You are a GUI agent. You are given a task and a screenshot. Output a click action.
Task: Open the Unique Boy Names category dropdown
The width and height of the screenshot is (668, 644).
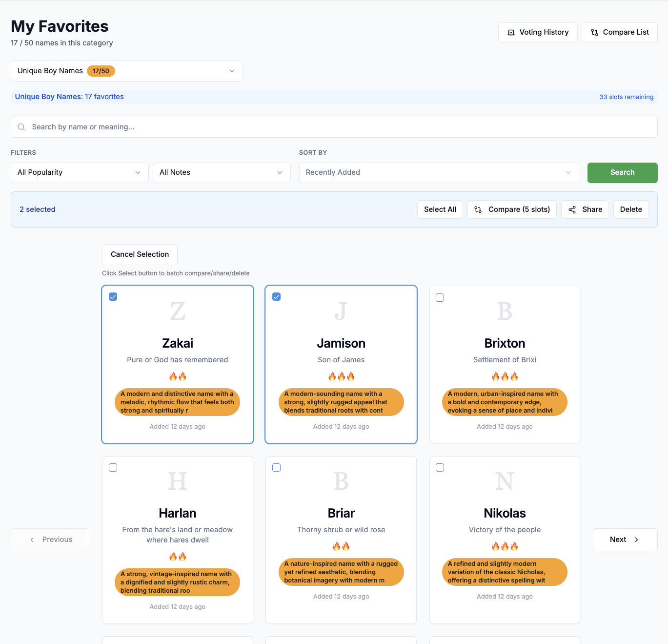tap(126, 71)
